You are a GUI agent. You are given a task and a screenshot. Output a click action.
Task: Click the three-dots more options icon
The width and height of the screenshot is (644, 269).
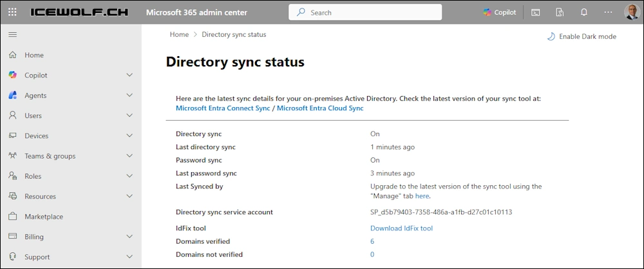click(609, 12)
